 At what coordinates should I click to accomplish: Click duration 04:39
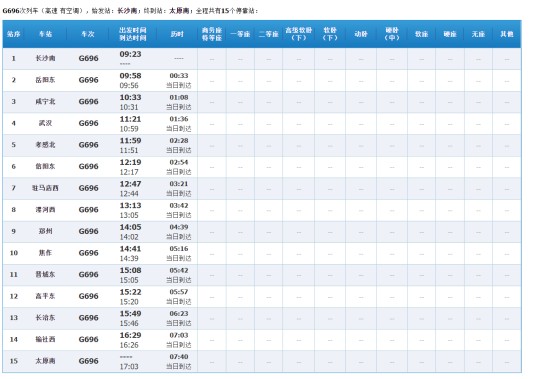pyautogui.click(x=179, y=227)
